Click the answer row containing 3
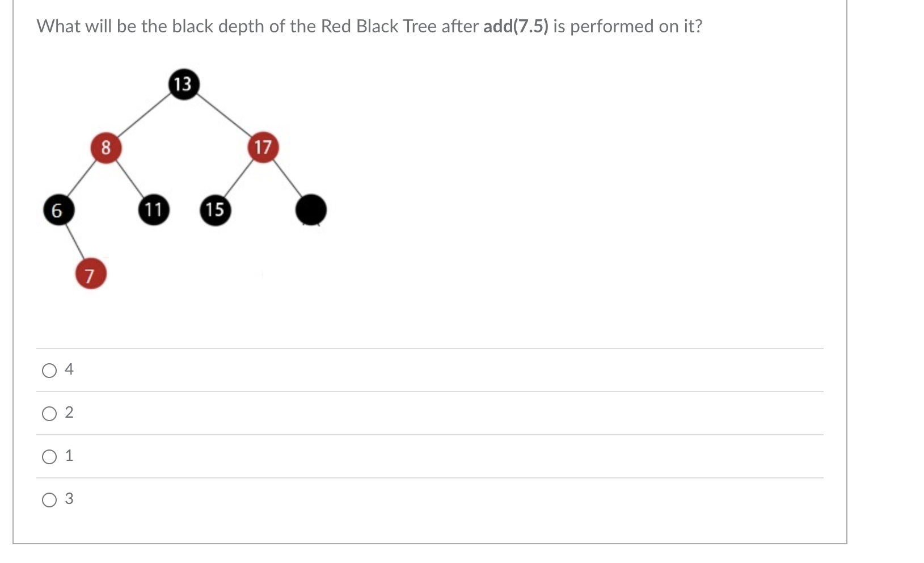Screen dimensions: 924x563 397,499
